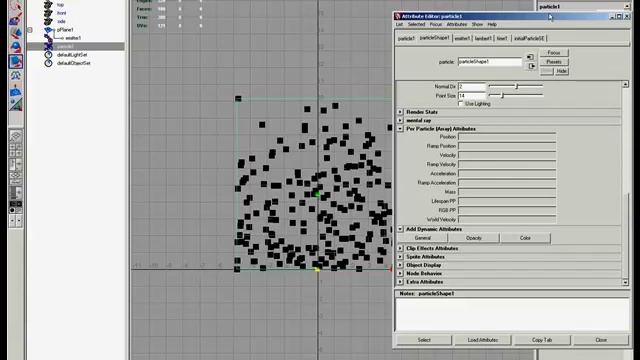The width and height of the screenshot is (640, 360).
Task: Expand the Node Behavior section
Action: [400, 273]
